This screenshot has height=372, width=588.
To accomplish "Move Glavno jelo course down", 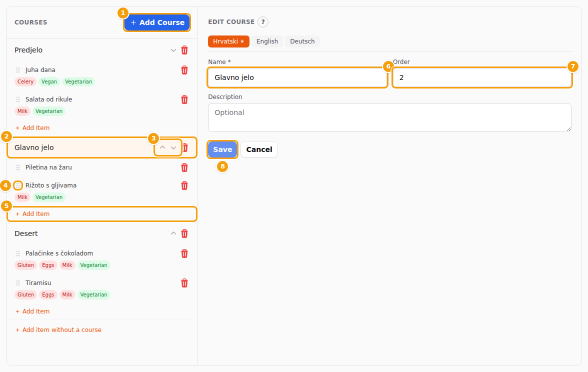I will (173, 148).
